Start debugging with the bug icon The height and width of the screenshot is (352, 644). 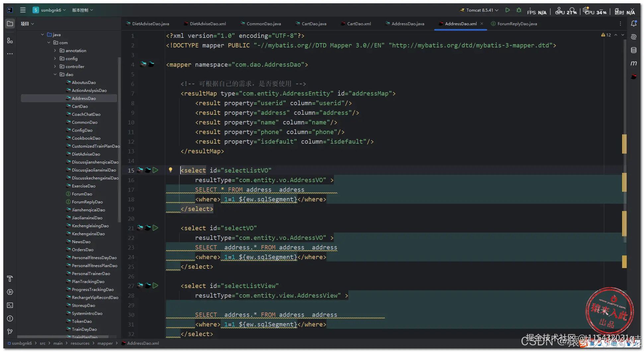tap(519, 10)
